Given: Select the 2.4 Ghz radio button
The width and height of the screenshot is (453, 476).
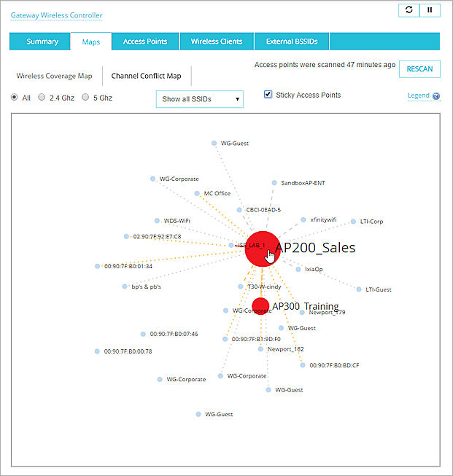Looking at the screenshot, I should [42, 97].
